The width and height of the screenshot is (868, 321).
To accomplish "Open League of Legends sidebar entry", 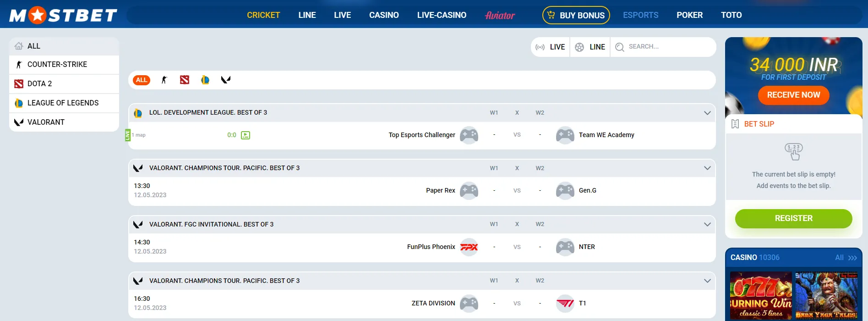I will click(x=64, y=103).
